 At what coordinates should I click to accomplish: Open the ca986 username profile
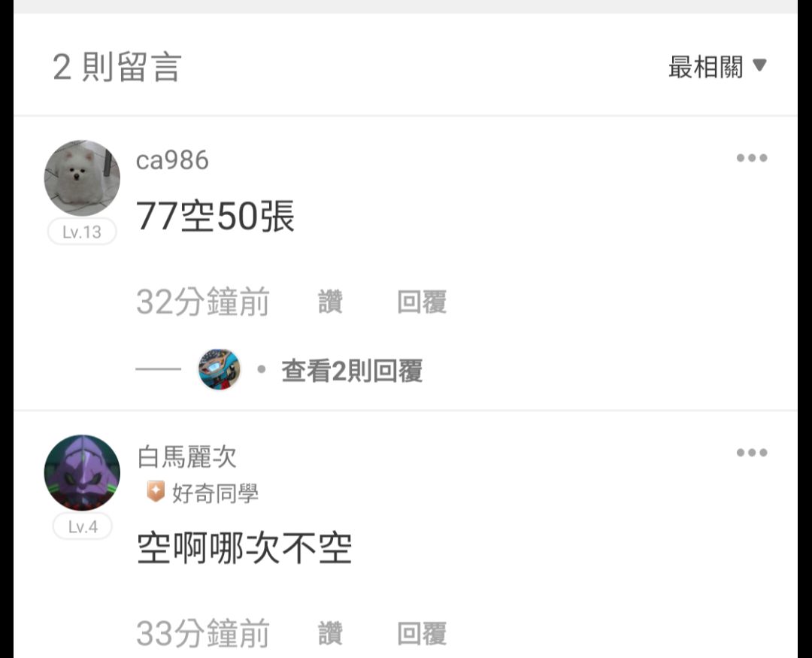172,160
